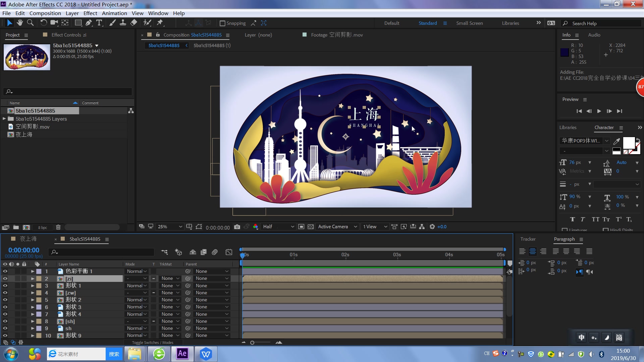Select the Rotation tool in toolbar
Image resolution: width=644 pixels, height=362 pixels.
[43, 23]
